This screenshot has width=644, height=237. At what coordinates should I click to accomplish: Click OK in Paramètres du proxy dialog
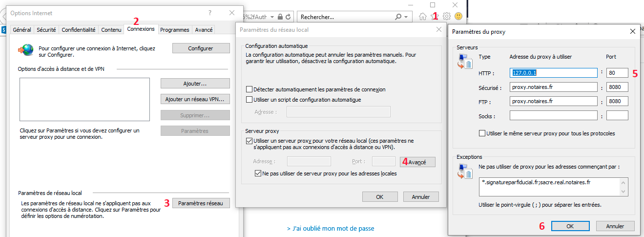click(x=570, y=226)
